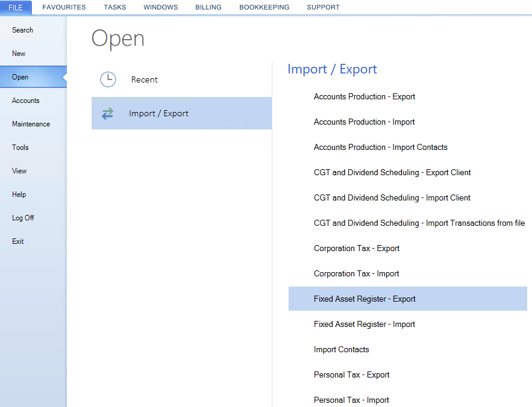
Task: Open the SUPPORT tab
Action: point(323,7)
